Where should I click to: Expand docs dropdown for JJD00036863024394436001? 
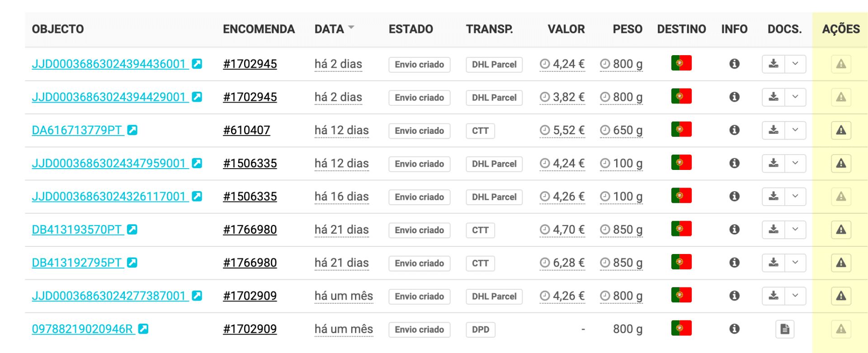coord(795,64)
